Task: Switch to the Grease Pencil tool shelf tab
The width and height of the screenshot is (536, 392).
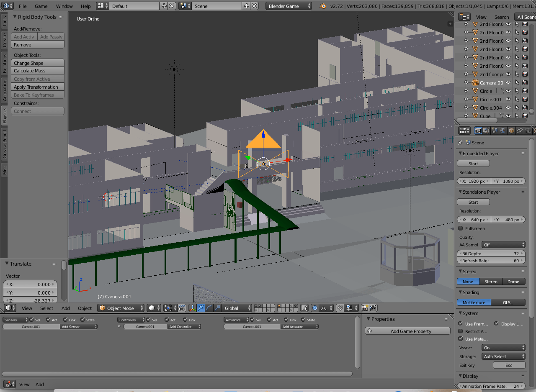Action: coord(5,143)
